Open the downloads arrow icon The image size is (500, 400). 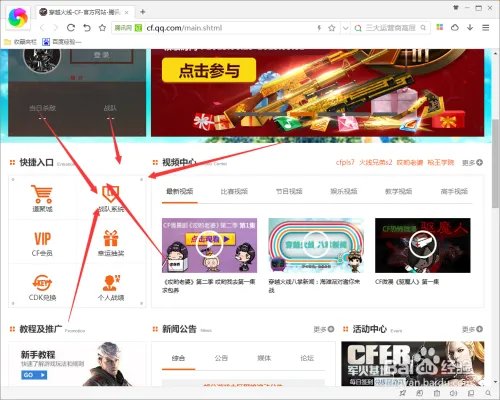[x=470, y=28]
